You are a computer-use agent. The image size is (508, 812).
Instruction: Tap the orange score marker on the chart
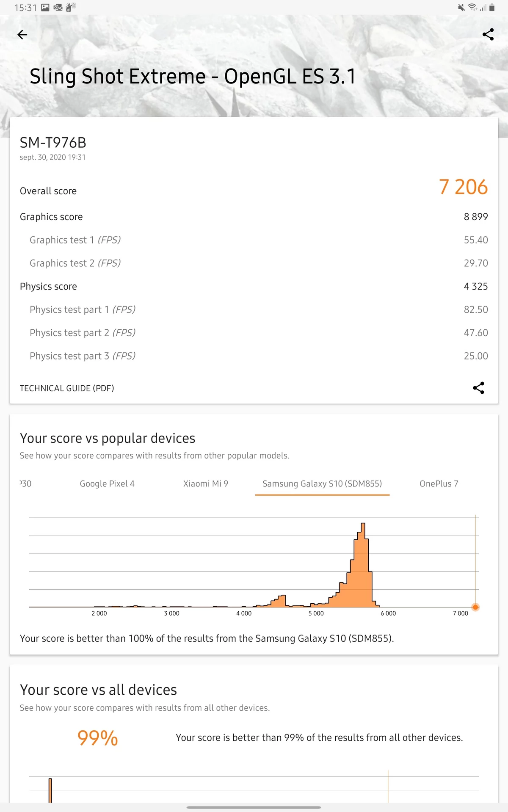pyautogui.click(x=475, y=607)
